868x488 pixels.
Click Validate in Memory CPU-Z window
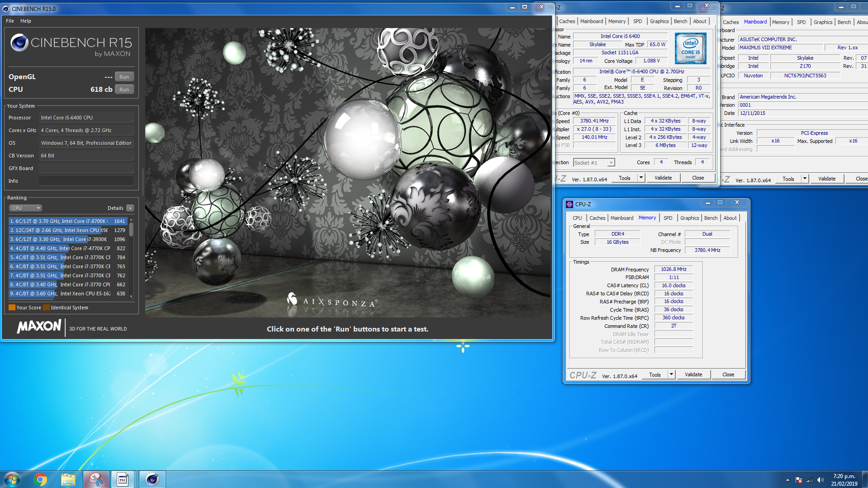(x=693, y=374)
